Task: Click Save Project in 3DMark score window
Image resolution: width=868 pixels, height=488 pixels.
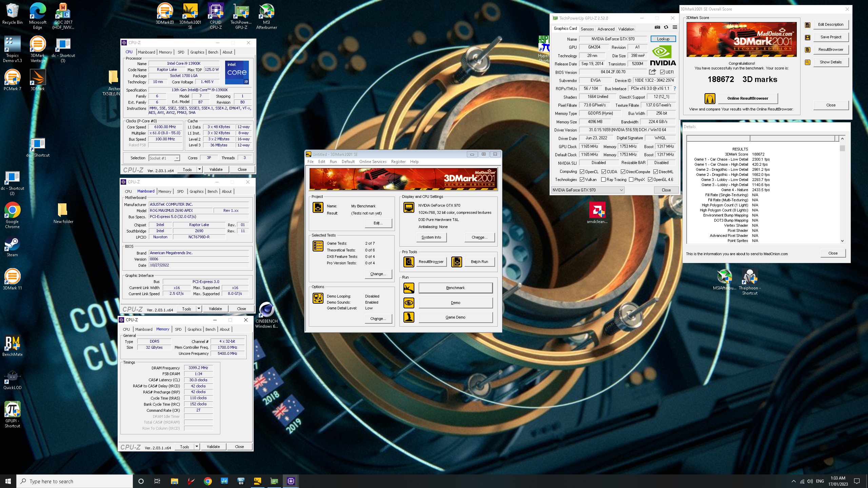Action: (831, 37)
